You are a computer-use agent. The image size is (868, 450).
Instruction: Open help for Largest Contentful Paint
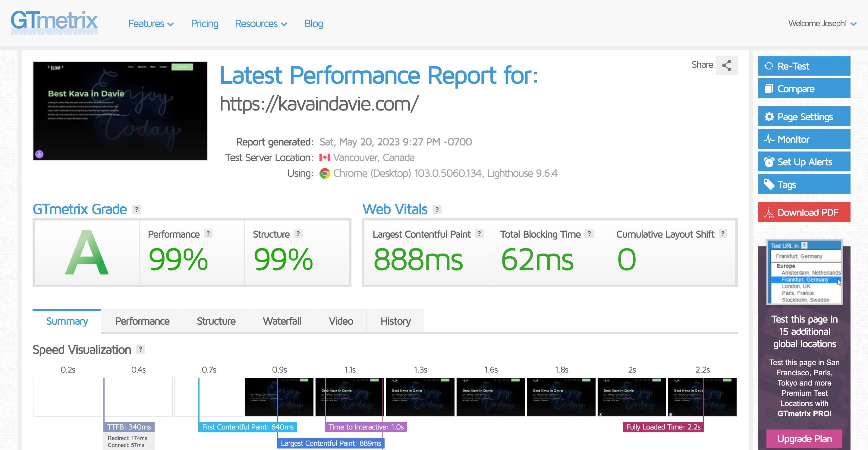point(479,234)
